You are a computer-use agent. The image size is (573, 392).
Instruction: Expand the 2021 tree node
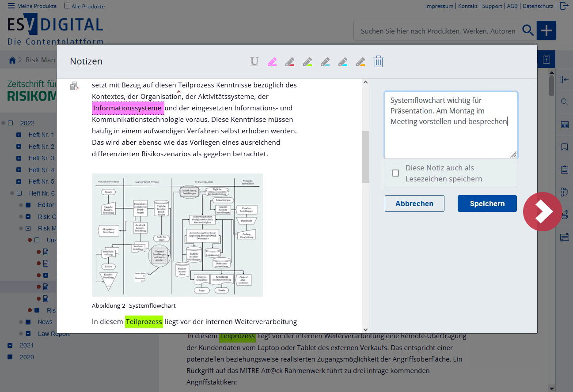10,345
